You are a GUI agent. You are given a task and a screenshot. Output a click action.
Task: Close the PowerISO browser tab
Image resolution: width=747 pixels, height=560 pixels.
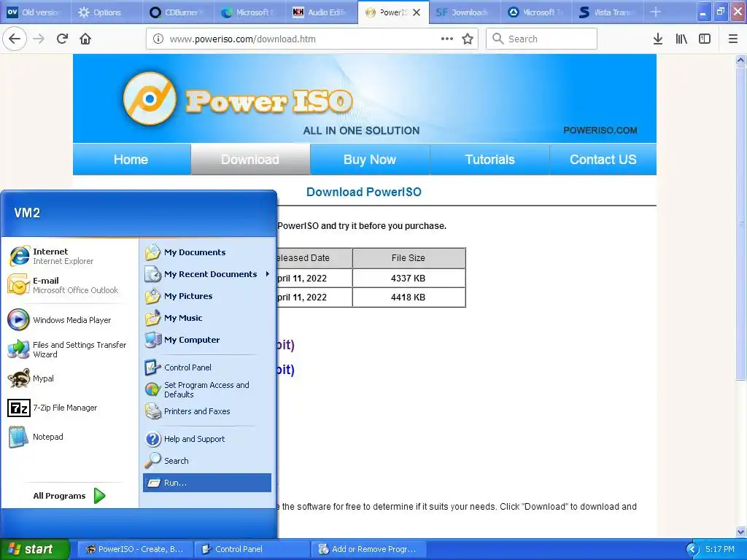coord(417,12)
